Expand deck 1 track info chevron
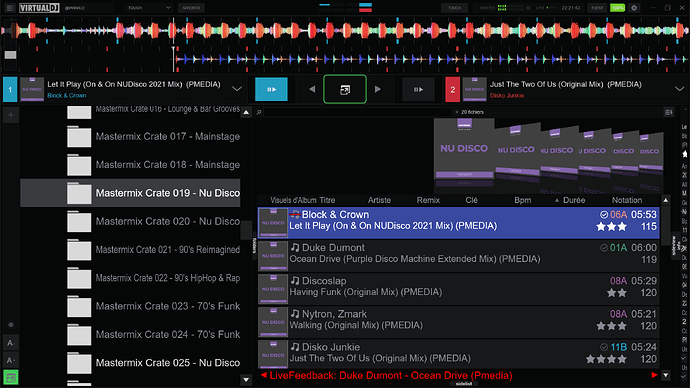Image resolution: width=690 pixels, height=388 pixels. click(x=237, y=89)
